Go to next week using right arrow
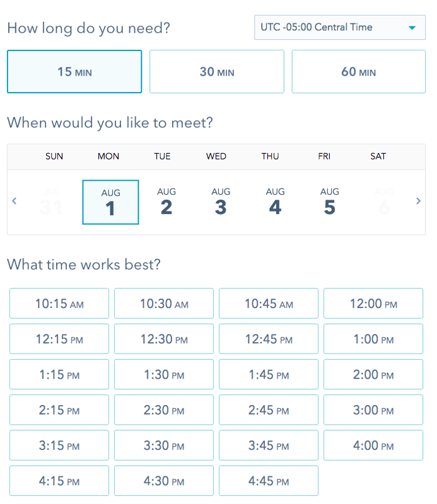Viewport: 437px width, 504px height. tap(418, 202)
